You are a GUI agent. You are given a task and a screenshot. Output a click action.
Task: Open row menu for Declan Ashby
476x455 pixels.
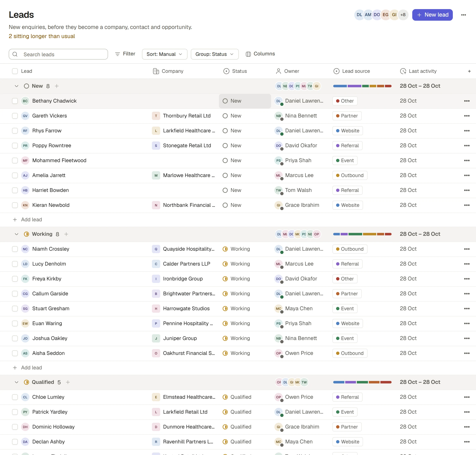click(x=466, y=442)
